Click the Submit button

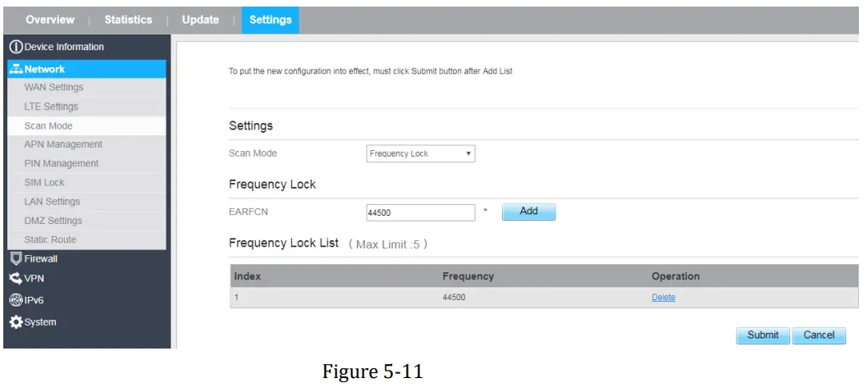762,335
